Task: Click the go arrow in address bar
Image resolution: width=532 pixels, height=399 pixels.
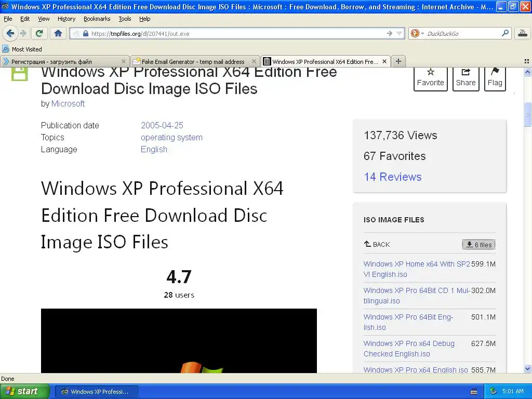Action: (x=389, y=33)
